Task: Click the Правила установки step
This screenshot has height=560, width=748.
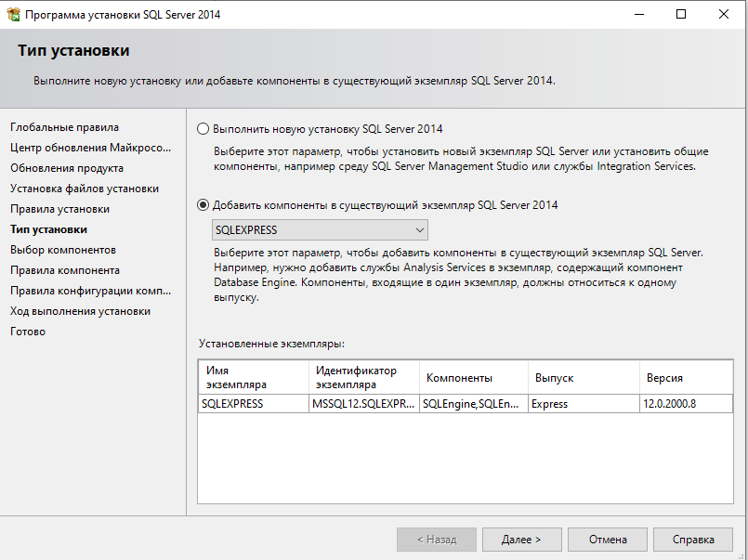Action: [x=59, y=209]
